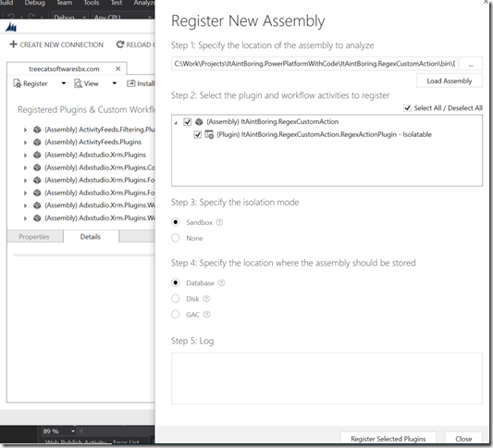Open the View dropdown arrow
This screenshot has height=448, width=493.
[115, 83]
